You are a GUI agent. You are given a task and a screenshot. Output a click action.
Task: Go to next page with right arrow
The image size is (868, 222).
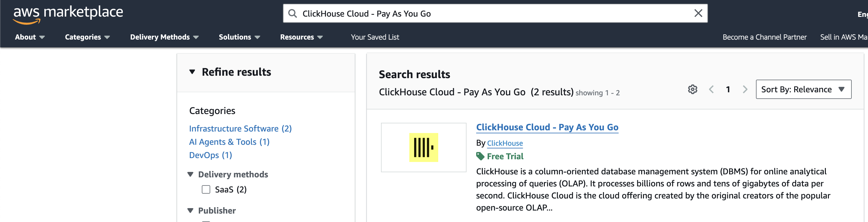click(x=745, y=89)
